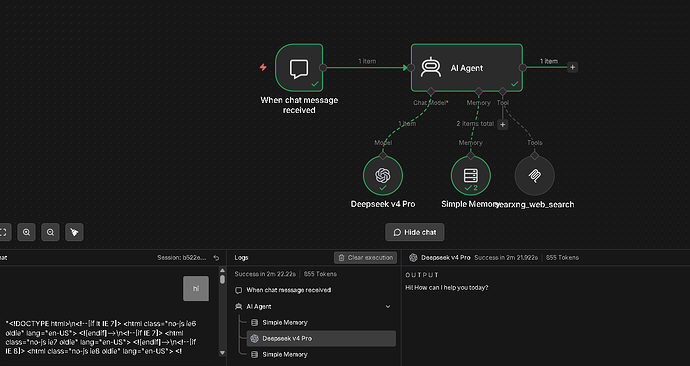
Task: Tidy up the workflow nodes
Action: [x=74, y=232]
